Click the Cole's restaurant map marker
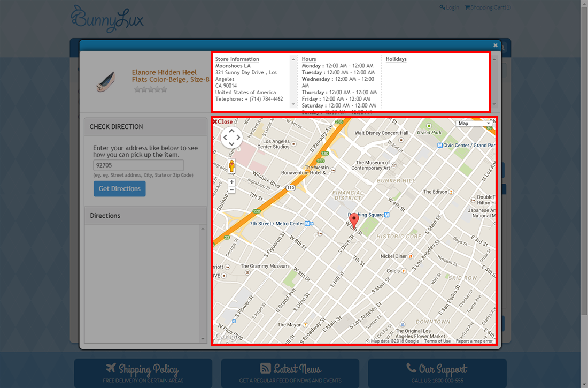 pos(404,271)
